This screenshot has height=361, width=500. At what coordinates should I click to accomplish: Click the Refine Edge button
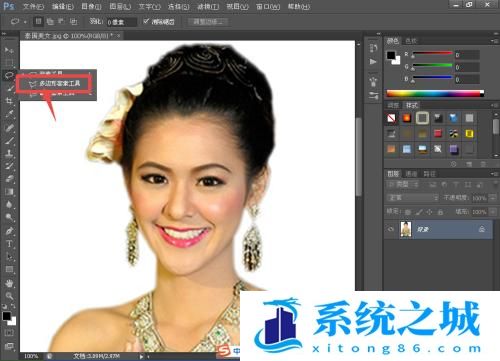point(208,22)
